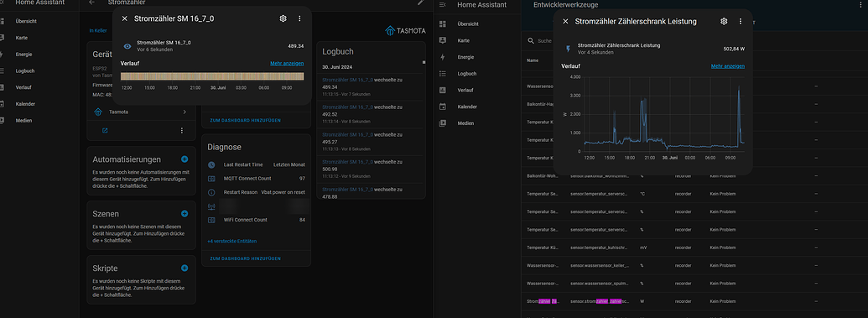Viewport: 868px width, 318px height.
Task: Click lightning icon beside Zählerschrank Leistung entity
Action: click(x=568, y=49)
